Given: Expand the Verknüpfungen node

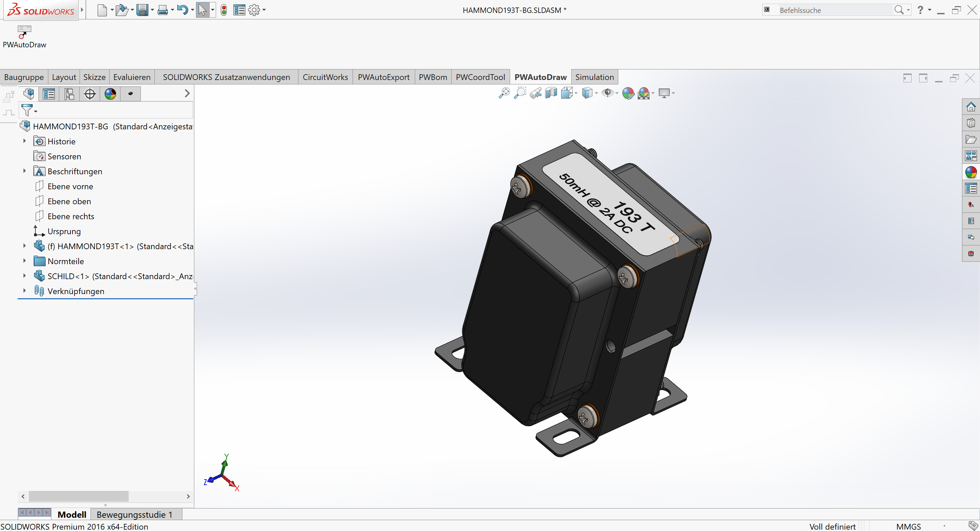Looking at the screenshot, I should click(x=24, y=291).
